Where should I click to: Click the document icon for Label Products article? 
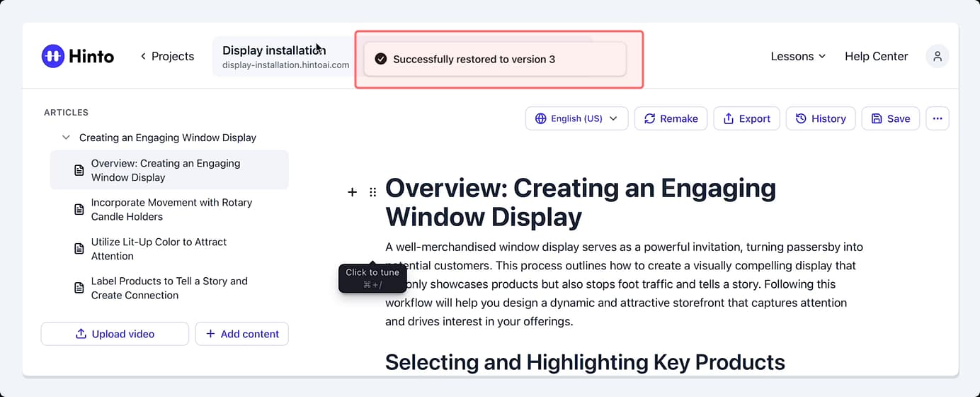[79, 288]
